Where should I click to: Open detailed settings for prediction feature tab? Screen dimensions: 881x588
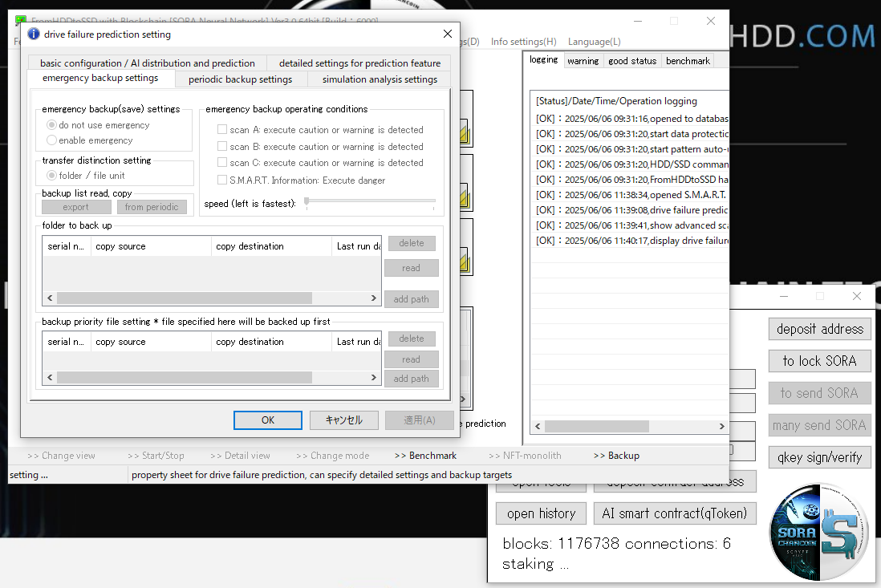(359, 63)
